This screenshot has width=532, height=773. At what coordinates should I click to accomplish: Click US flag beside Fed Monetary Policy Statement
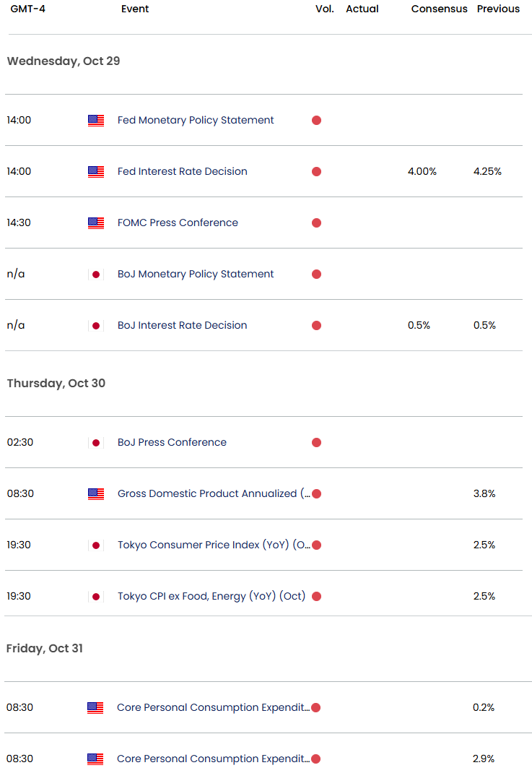click(x=96, y=121)
